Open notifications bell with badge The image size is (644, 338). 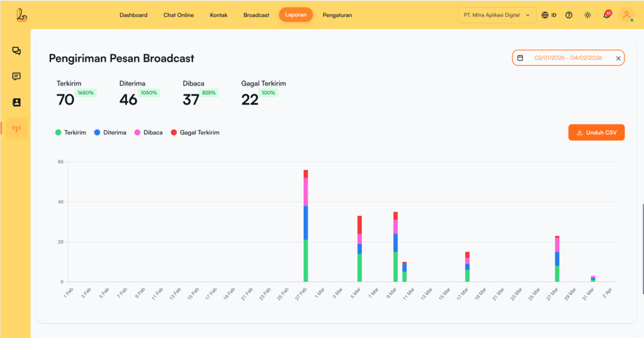(x=606, y=15)
